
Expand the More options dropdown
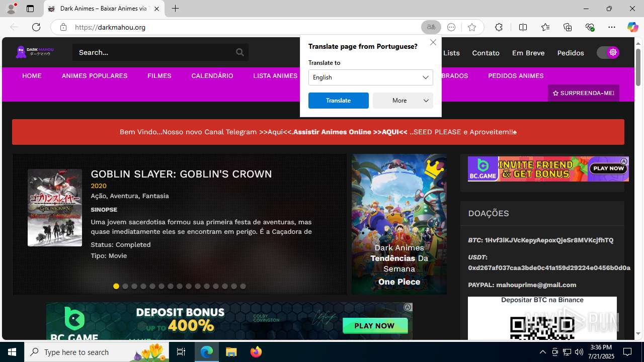point(403,101)
